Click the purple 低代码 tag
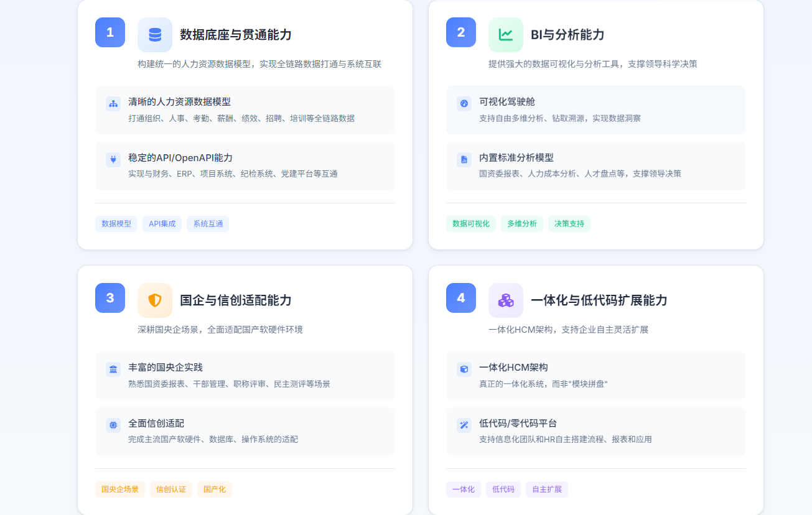This screenshot has height=515, width=812. (503, 489)
